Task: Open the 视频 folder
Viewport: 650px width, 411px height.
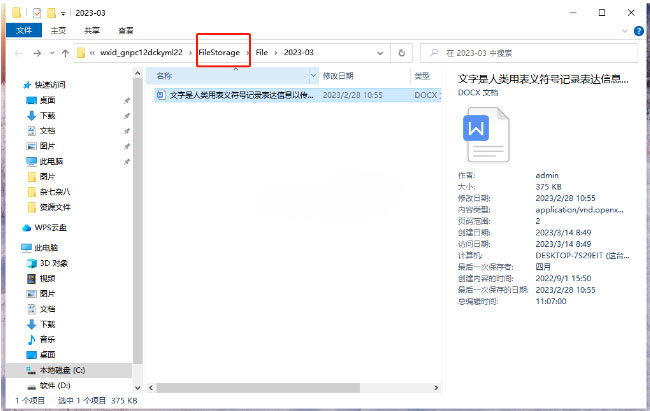Action: [x=47, y=278]
